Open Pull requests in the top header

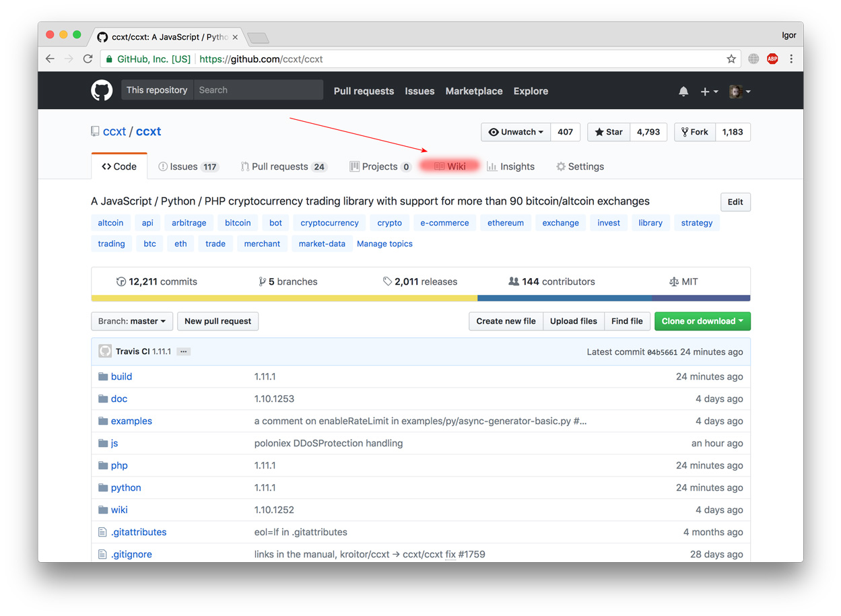coord(364,91)
